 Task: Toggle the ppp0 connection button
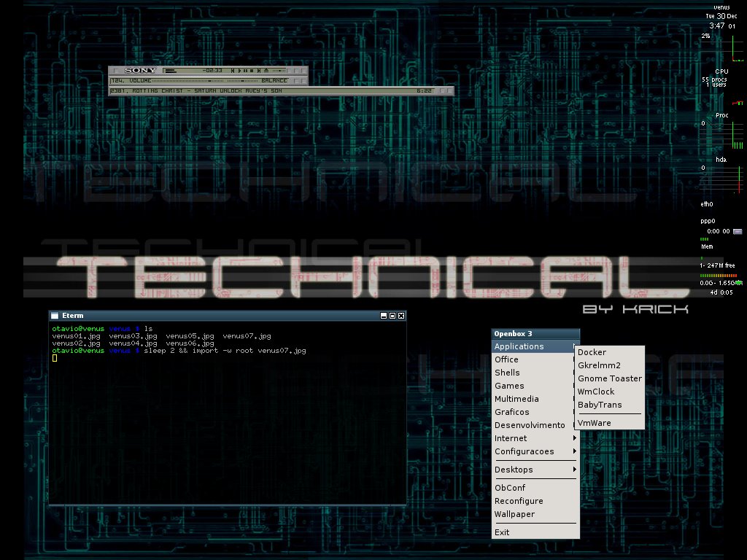[738, 231]
